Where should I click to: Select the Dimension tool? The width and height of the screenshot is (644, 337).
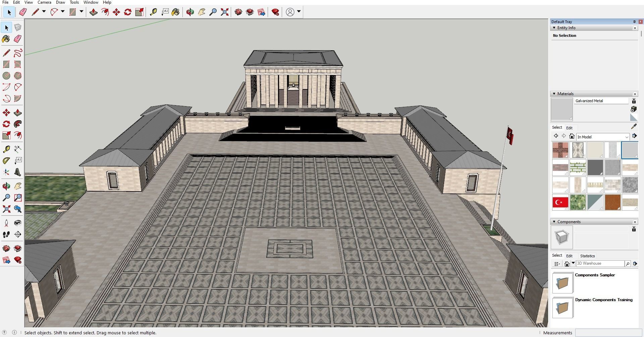pos(18,149)
